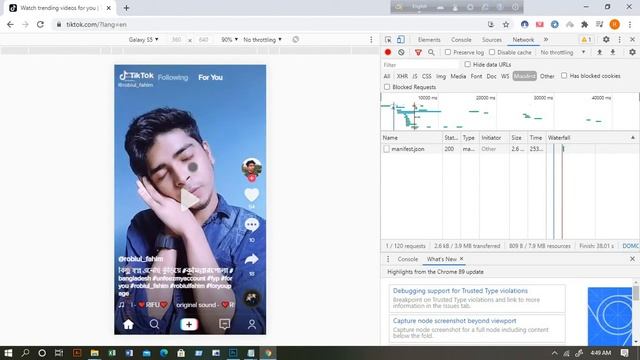Toggle Blocked Requests checkbox

pos(387,87)
